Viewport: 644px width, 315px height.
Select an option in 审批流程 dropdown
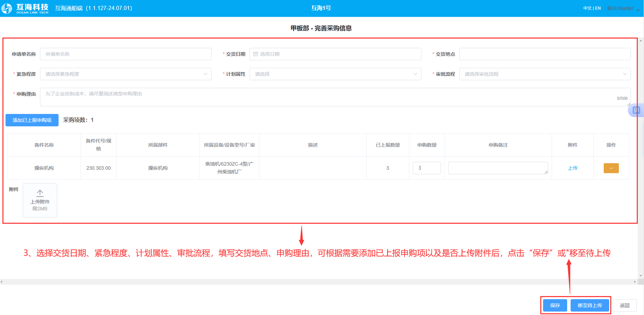[x=545, y=74]
